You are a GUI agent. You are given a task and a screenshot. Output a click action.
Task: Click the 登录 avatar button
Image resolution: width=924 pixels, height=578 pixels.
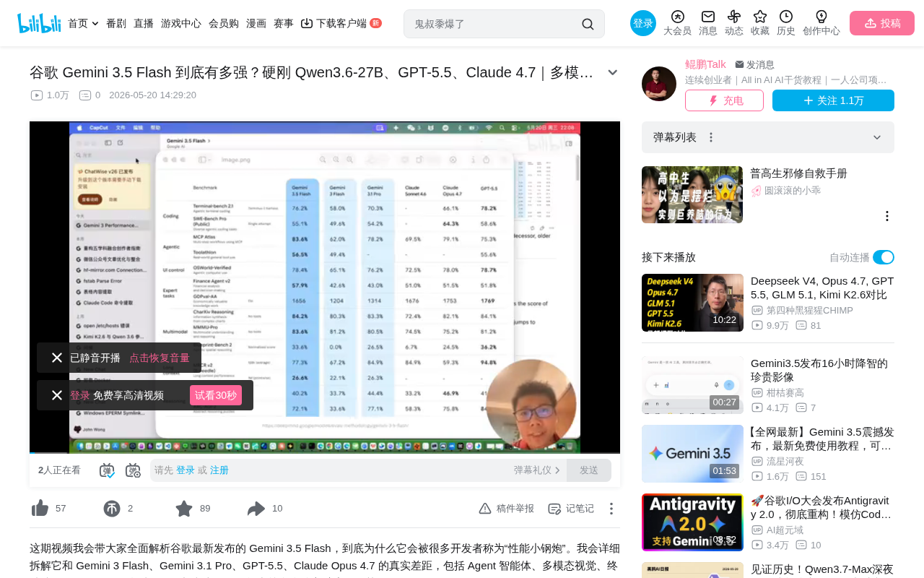point(643,23)
